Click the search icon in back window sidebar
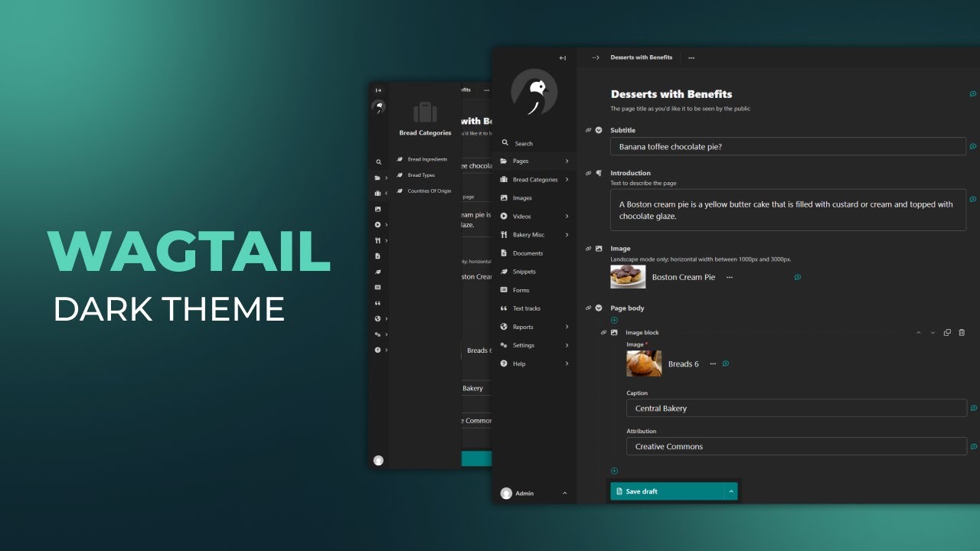This screenshot has height=551, width=980. point(377,162)
